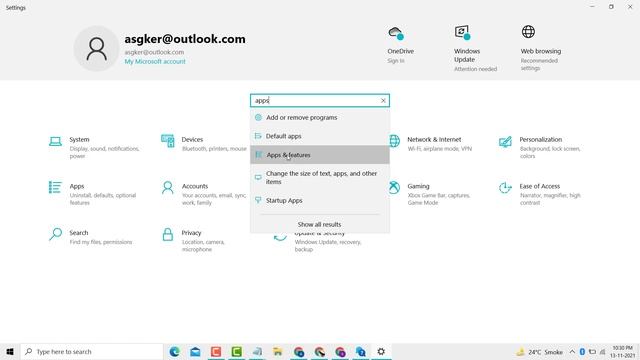Open the Ease of Access settings
Viewport: 640px width, 360px height.
[x=540, y=193]
